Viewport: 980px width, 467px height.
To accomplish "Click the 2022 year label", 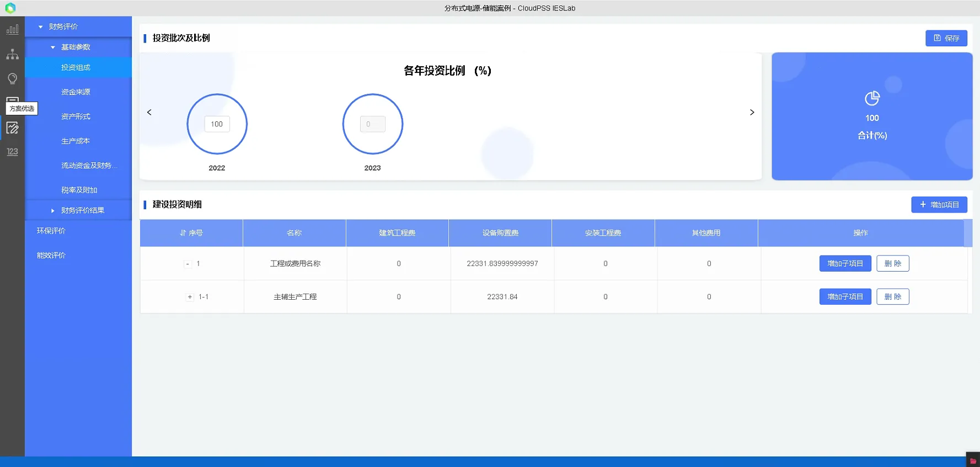I will click(x=217, y=168).
